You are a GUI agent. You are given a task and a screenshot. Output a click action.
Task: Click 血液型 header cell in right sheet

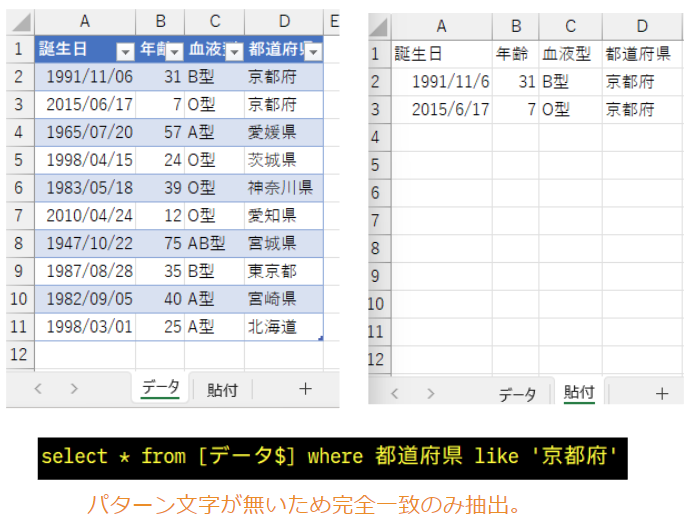coord(571,54)
